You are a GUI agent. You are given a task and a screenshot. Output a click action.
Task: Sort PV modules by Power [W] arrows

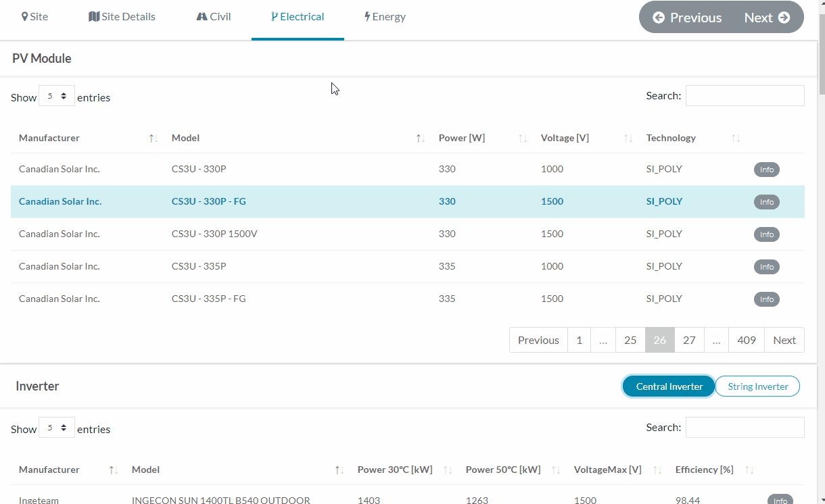tap(523, 138)
